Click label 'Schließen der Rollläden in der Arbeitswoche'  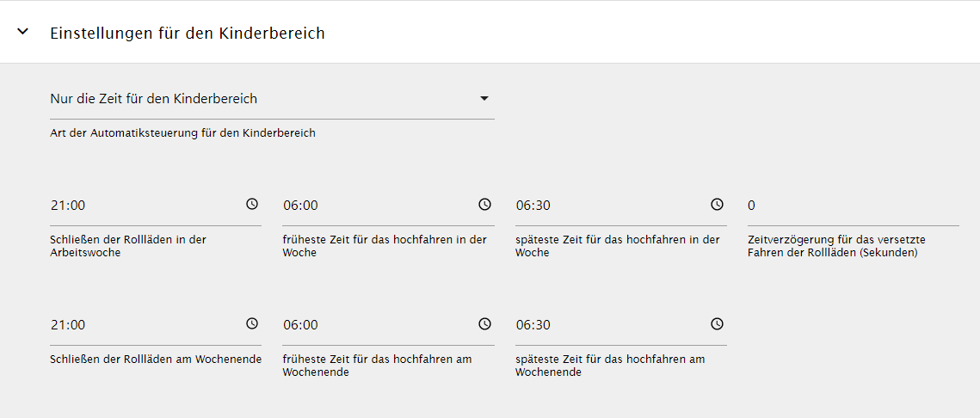128,246
